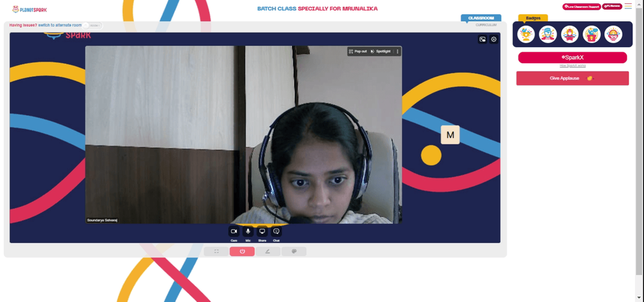Screen dimensions: 644x302
Task: Open the video settings gear icon
Action: coord(494,39)
